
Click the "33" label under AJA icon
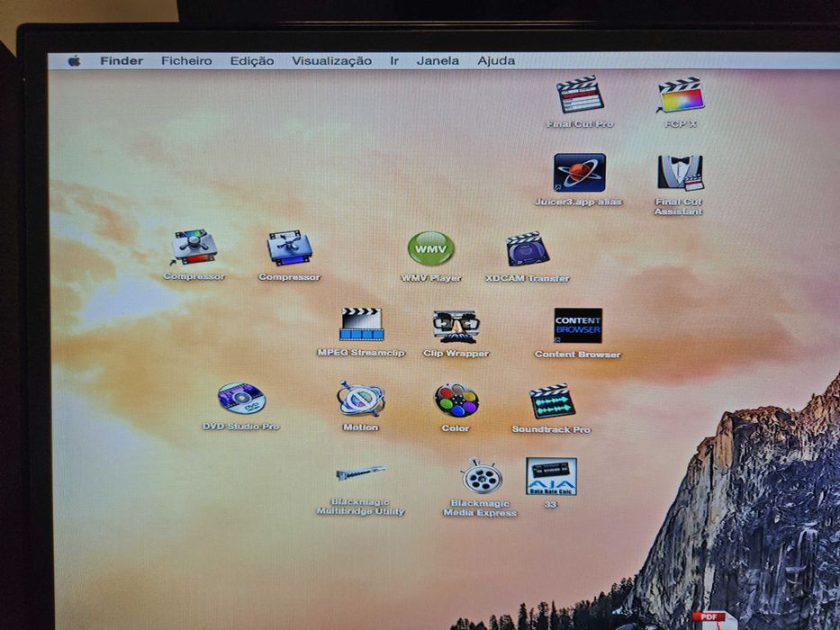551,505
